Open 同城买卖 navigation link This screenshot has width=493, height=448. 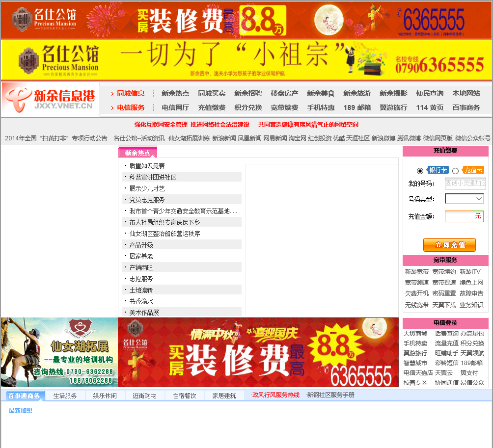coord(212,93)
